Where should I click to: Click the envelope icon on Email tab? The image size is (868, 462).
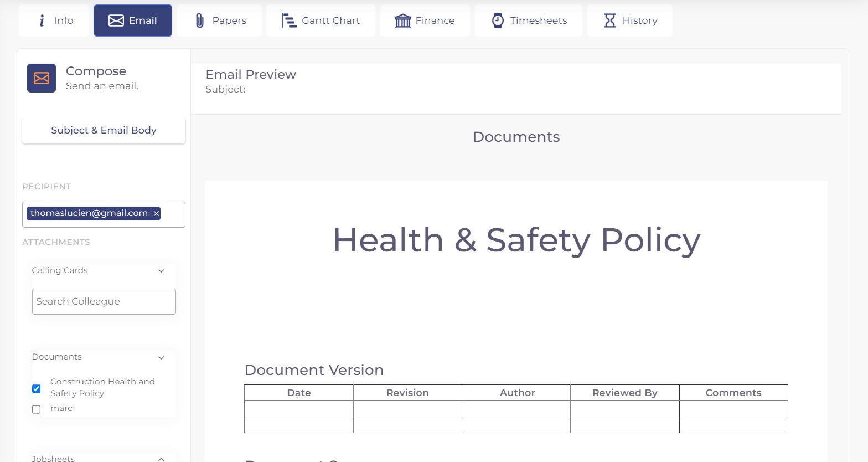tap(116, 20)
